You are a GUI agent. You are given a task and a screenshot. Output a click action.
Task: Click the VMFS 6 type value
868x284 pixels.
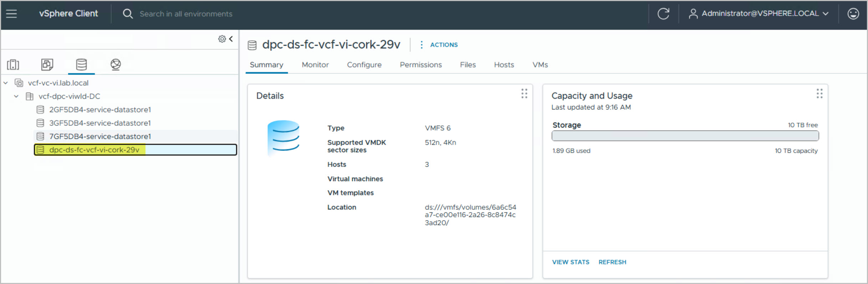[x=438, y=128]
